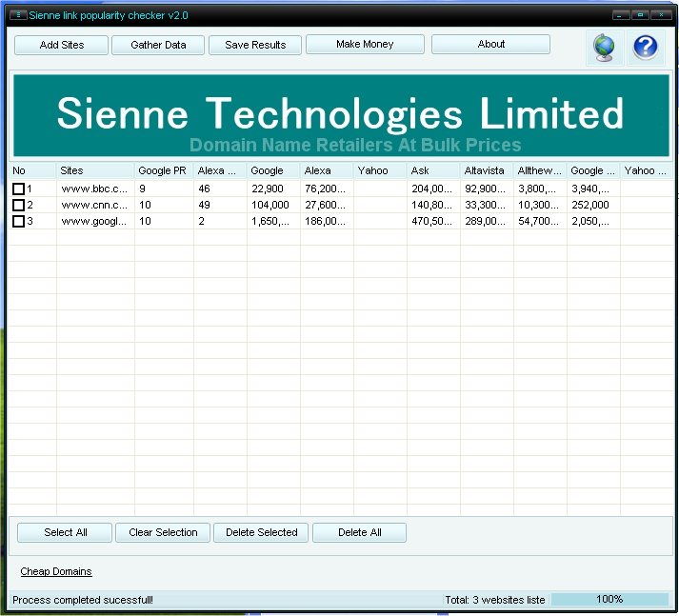This screenshot has width=679, height=616.
Task: Click Delete All
Action: tap(359, 532)
